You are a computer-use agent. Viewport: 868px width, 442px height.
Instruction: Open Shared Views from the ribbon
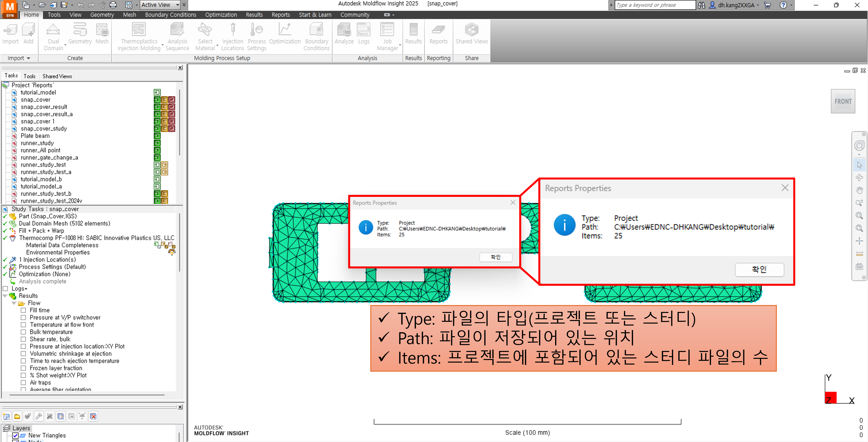[x=471, y=33]
